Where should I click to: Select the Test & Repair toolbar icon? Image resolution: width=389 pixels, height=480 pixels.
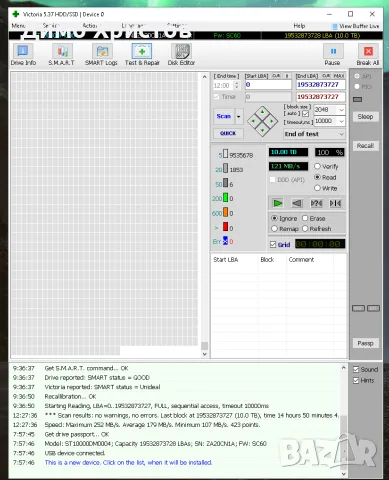142,55
